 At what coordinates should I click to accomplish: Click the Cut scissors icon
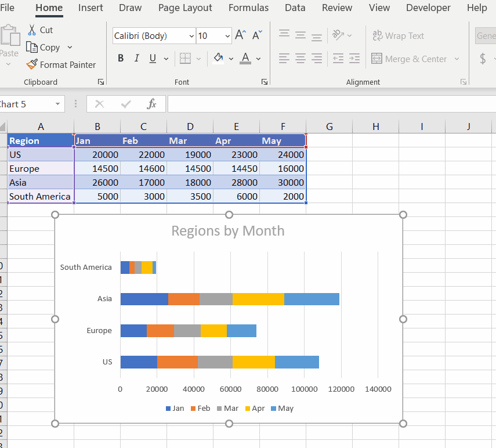point(32,30)
